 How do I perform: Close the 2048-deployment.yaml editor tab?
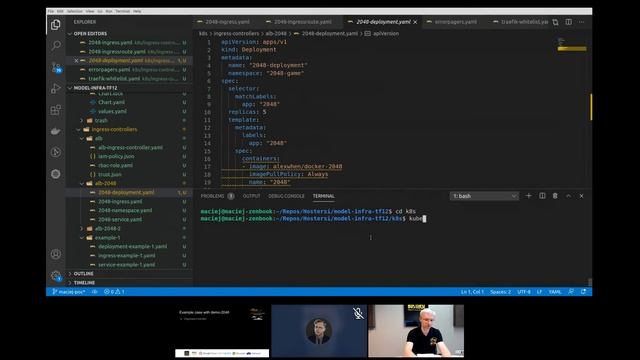click(416, 22)
